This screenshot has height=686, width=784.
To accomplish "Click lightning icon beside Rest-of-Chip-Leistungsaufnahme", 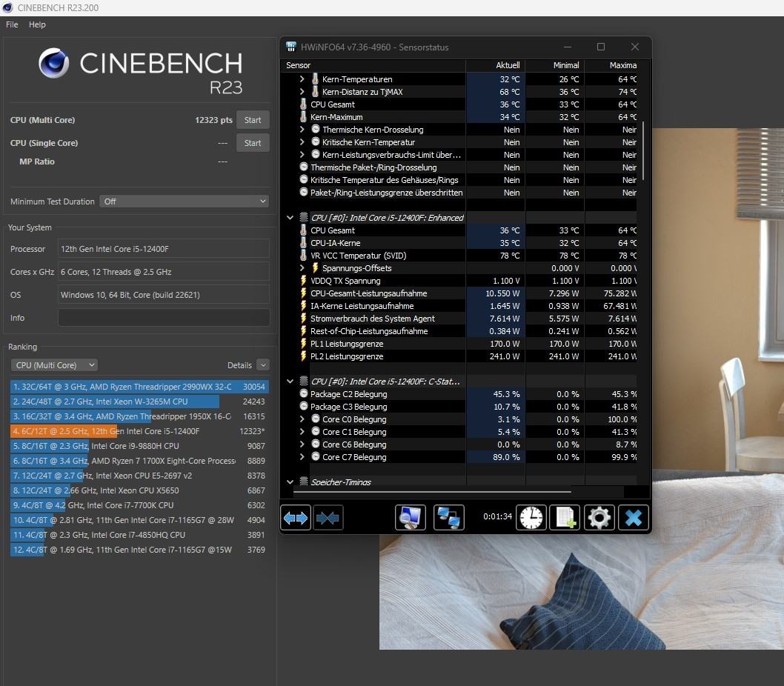I will pyautogui.click(x=303, y=330).
